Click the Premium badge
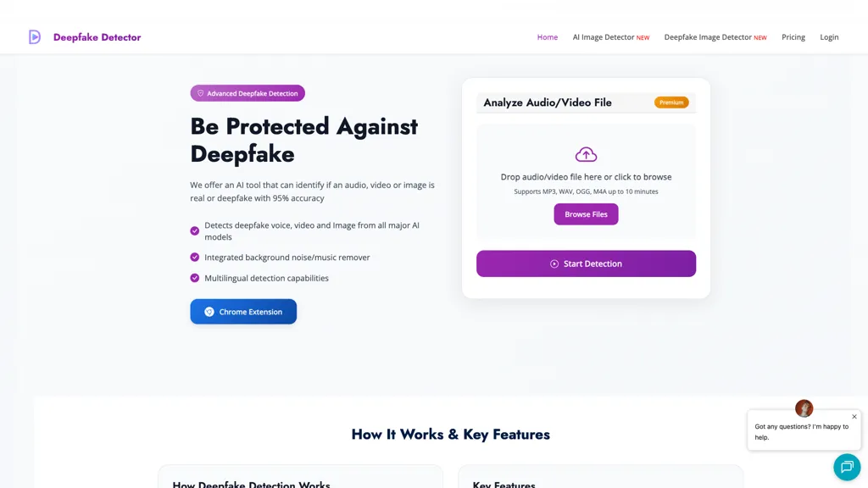Viewport: 868px width, 488px height. click(x=670, y=102)
